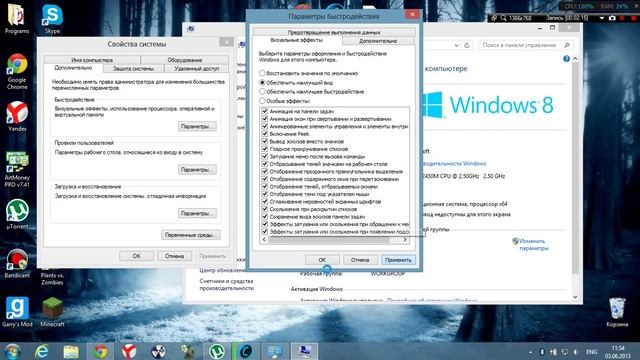Open Internet Explorer from the taskbar
This screenshot has width=640, height=360.
pos(42,351)
